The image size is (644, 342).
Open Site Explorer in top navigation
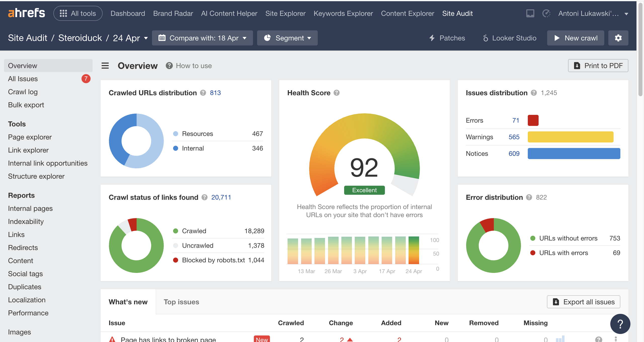pyautogui.click(x=285, y=13)
